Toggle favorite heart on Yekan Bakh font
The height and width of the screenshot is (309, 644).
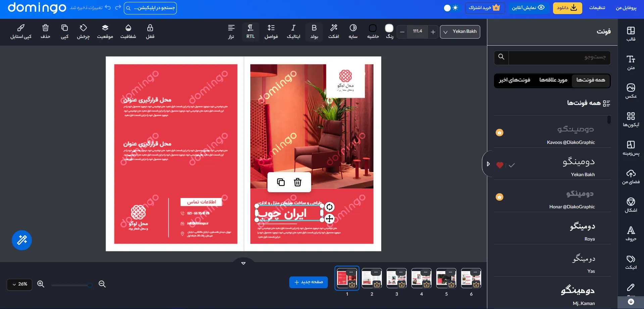coord(500,165)
